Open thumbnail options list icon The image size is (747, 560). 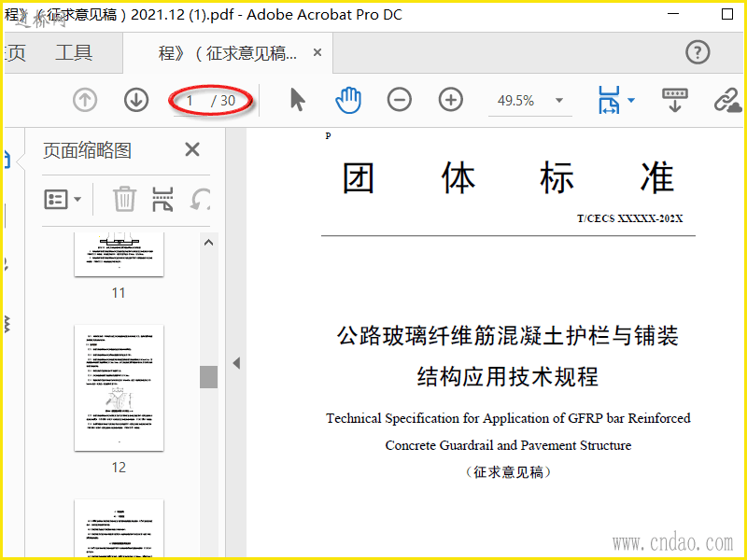[x=56, y=199]
